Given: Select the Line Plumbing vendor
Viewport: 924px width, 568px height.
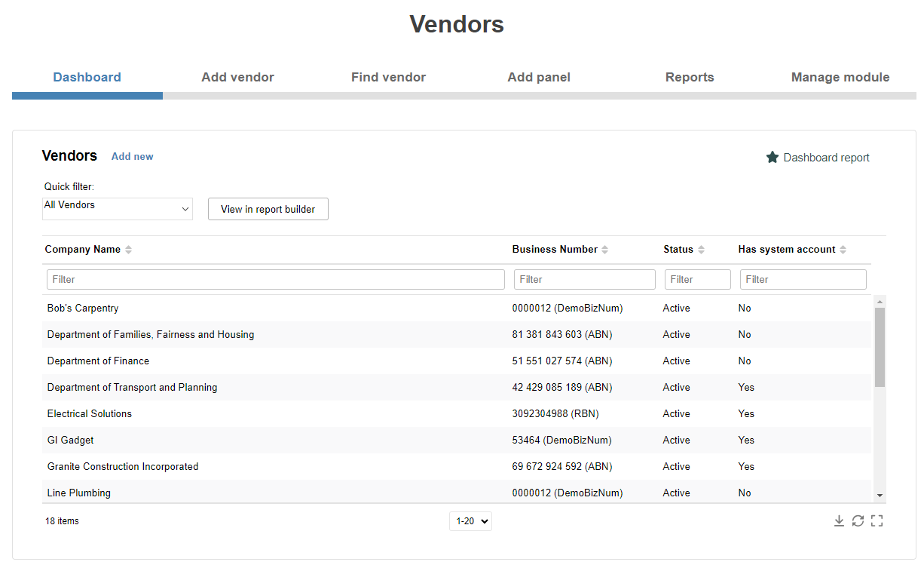Looking at the screenshot, I should pos(457,491).
